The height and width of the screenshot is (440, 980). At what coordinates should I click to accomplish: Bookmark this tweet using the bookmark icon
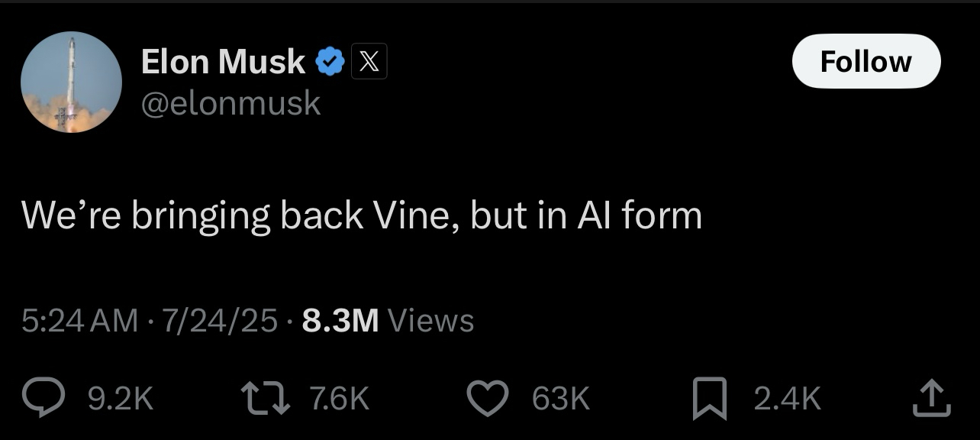[711, 400]
